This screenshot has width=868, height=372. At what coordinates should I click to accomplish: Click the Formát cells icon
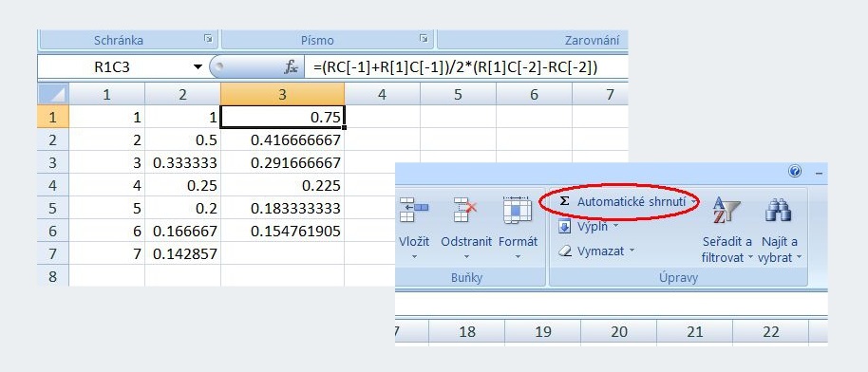point(518,209)
